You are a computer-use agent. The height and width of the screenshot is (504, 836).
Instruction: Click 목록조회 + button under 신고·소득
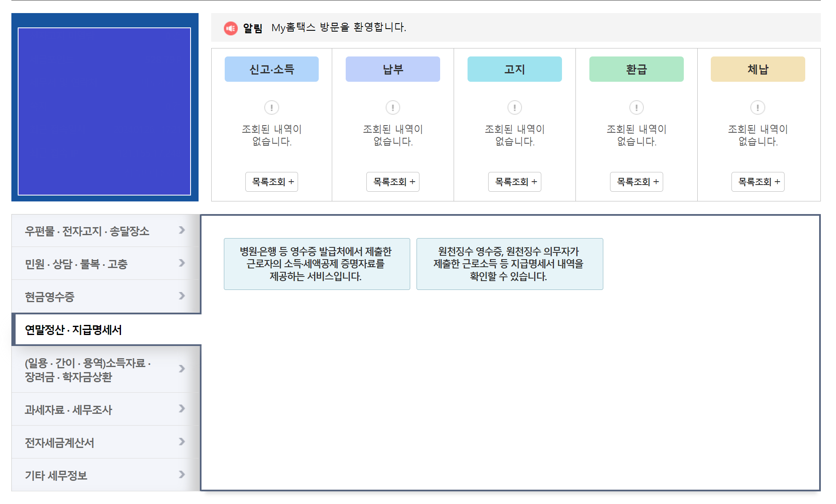271,182
